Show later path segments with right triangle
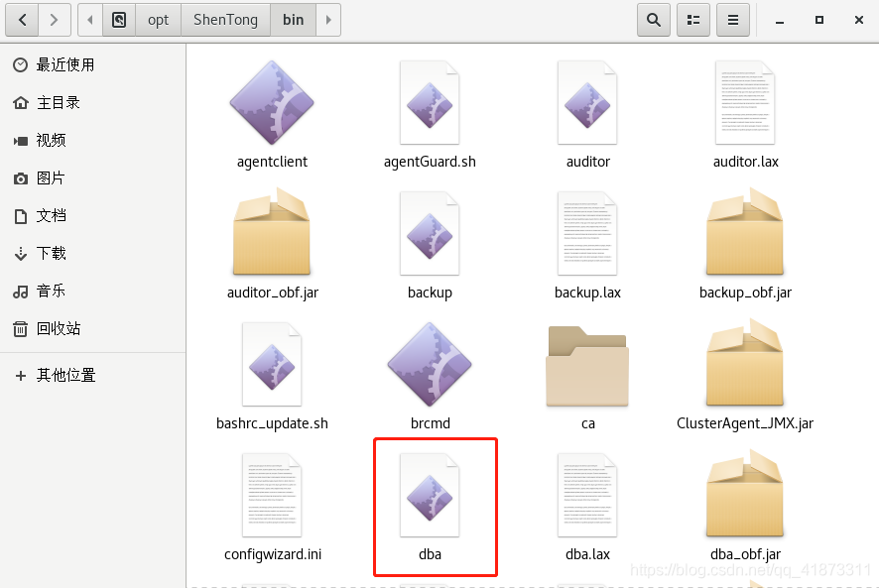Screen dimensions: 879x588 pyautogui.click(x=328, y=20)
